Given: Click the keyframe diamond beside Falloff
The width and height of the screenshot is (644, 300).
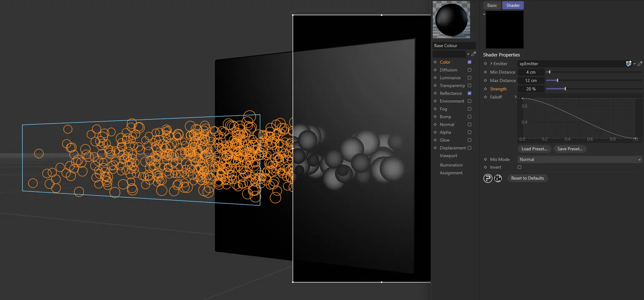Looking at the screenshot, I should [485, 97].
